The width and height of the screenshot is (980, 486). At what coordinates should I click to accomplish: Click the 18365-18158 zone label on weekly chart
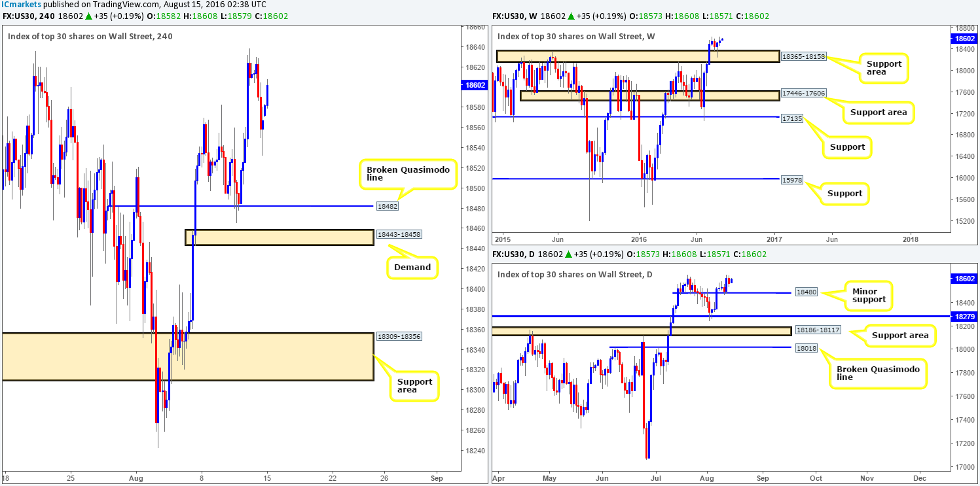pos(804,58)
